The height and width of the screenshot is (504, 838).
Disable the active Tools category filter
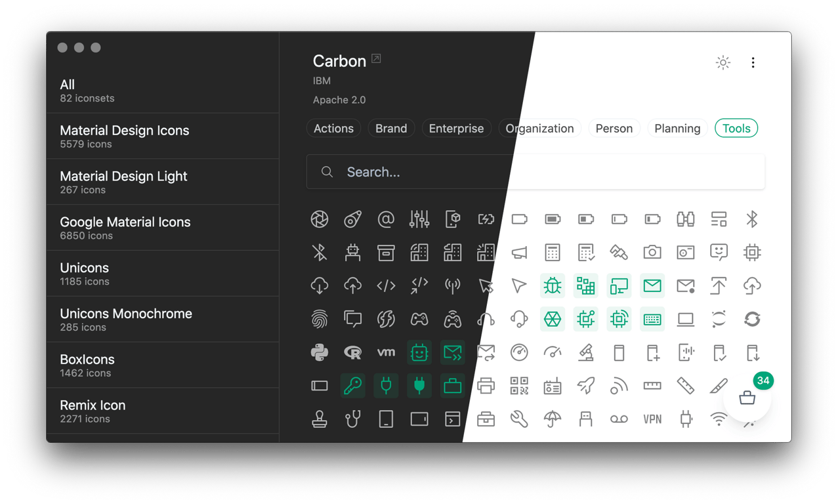pos(736,128)
